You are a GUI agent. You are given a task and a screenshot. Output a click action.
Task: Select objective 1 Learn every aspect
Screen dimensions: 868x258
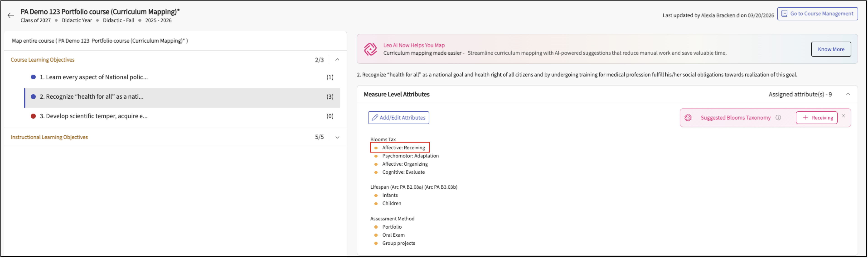(x=94, y=77)
